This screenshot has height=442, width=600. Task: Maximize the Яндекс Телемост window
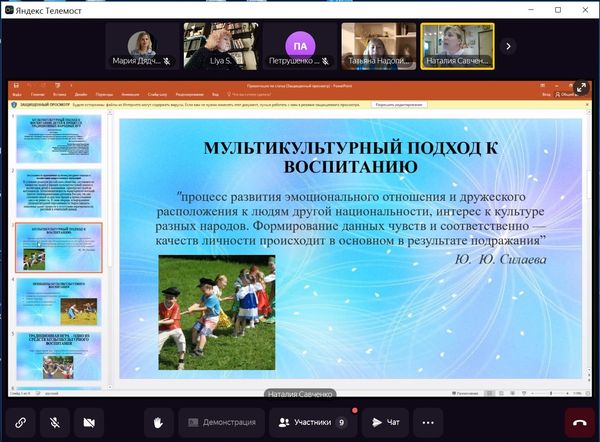point(558,7)
